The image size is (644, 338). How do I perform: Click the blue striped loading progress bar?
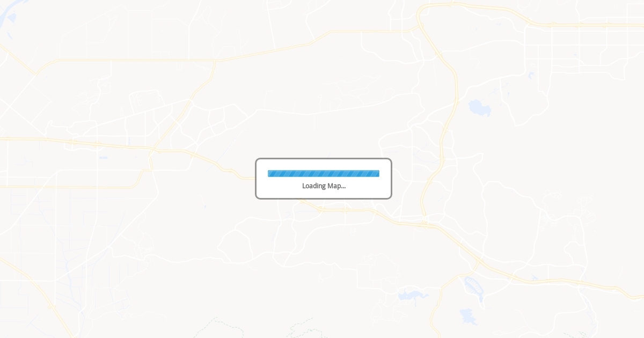pos(324,173)
